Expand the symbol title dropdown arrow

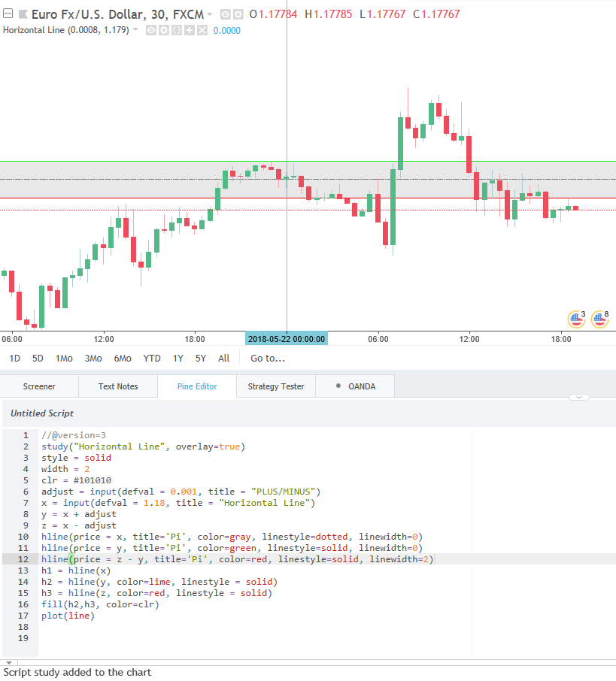click(210, 14)
